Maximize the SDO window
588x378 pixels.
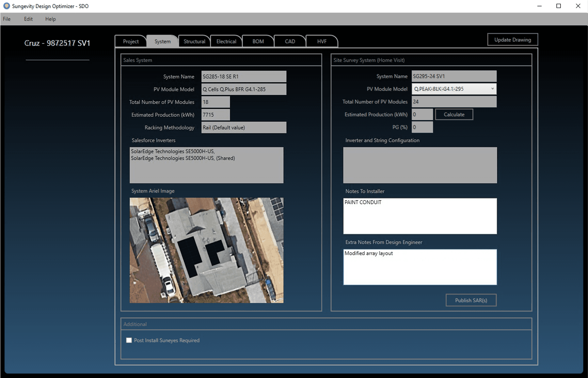(x=559, y=6)
